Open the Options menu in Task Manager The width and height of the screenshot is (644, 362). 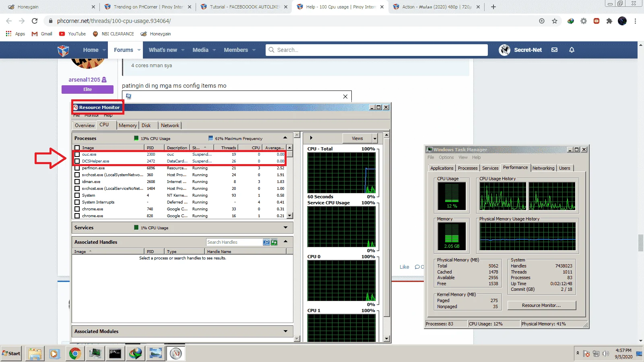tap(446, 158)
